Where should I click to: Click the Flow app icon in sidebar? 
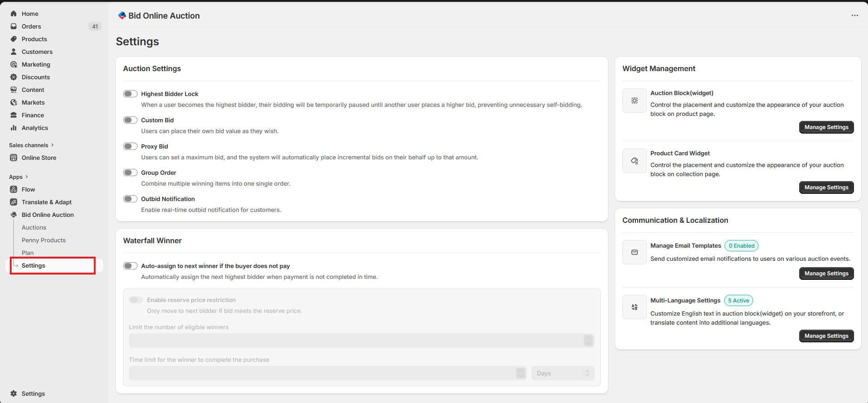pyautogui.click(x=14, y=189)
